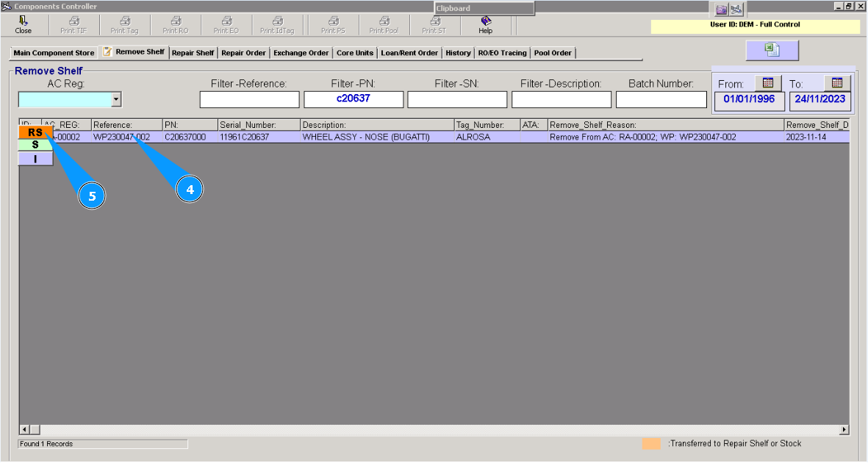Select the Remove Shelf tab
Viewport: 868px width, 463px height.
tap(134, 52)
